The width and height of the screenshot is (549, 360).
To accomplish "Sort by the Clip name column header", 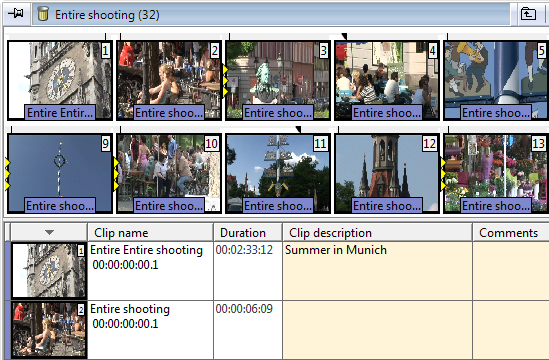I will [150, 233].
